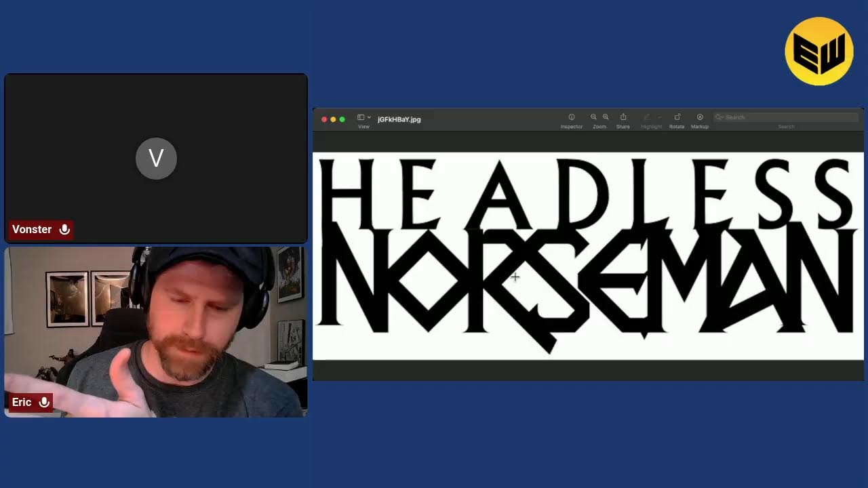Click the jGFkHBaY.jpg window title
Screen dimensions: 868x488
tap(399, 119)
